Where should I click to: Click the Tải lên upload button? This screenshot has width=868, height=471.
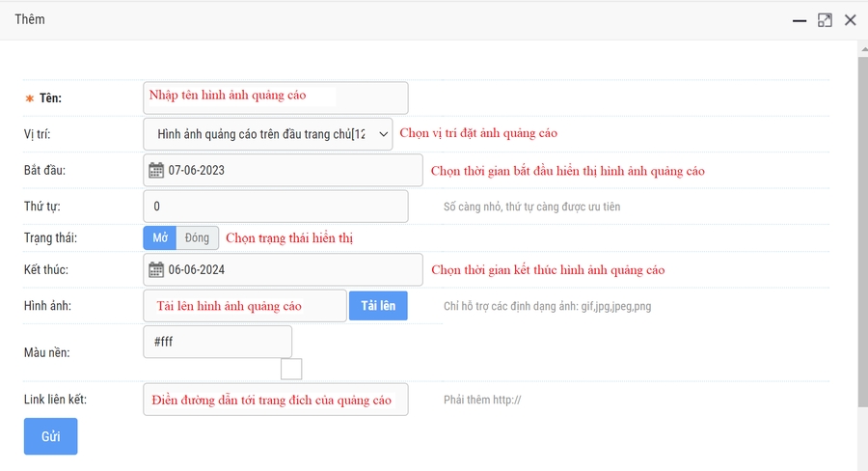click(x=378, y=306)
